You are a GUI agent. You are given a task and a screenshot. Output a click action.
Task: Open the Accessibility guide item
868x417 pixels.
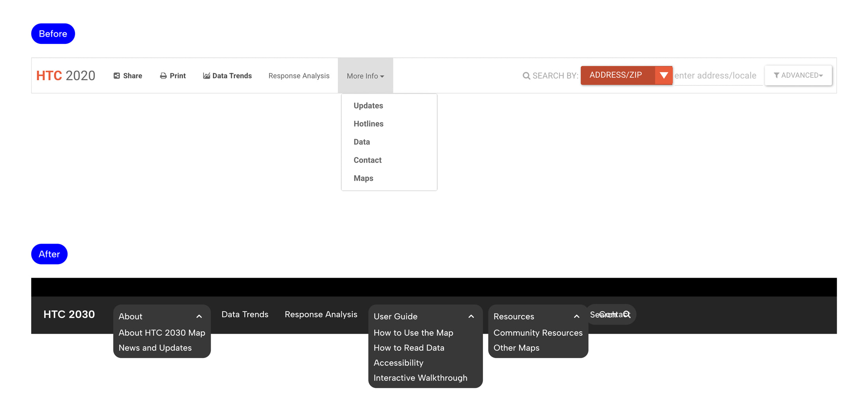[398, 363]
